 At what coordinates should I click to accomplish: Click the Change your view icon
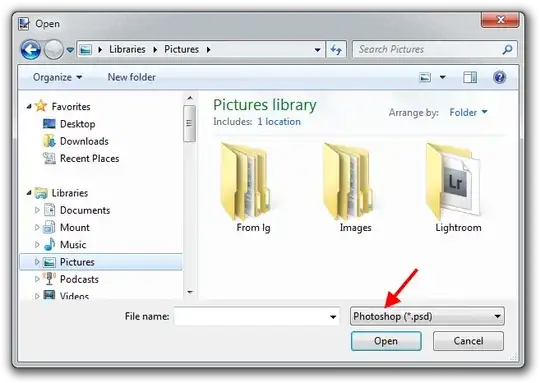click(x=425, y=77)
